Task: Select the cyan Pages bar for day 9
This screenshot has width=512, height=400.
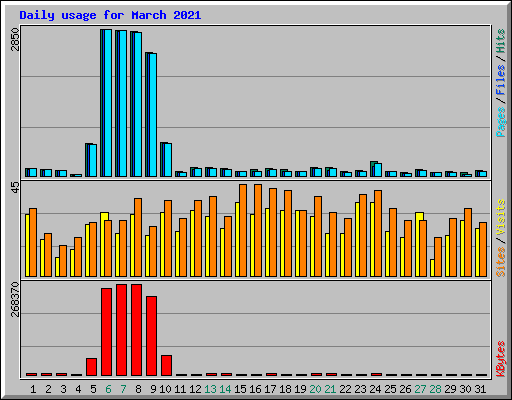Action: 153,115
